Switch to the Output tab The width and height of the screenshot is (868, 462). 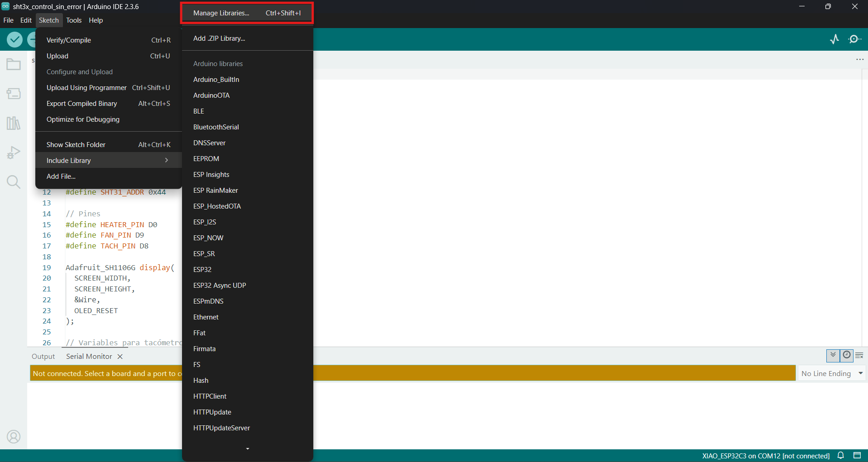point(43,357)
